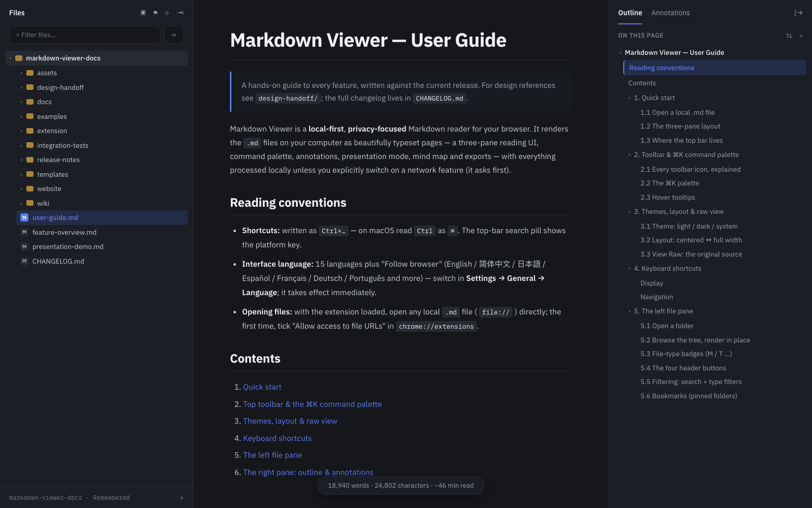Click the wiki folder icon
The image size is (812, 508).
pos(30,203)
